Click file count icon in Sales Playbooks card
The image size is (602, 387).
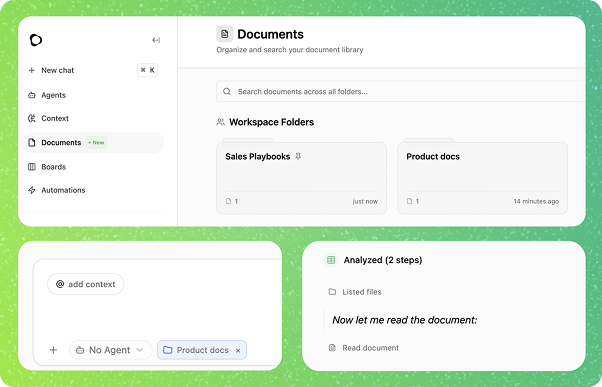(x=228, y=201)
